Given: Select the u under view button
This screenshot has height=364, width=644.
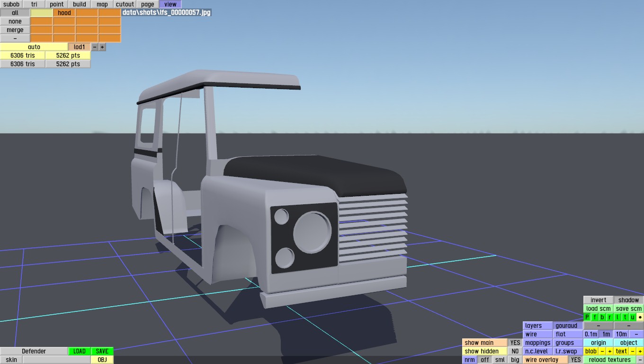Looking at the screenshot, I should coord(633,317).
